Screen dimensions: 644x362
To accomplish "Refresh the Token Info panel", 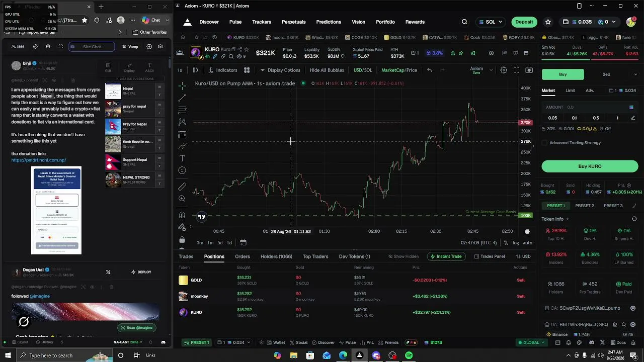I will [x=634, y=219].
